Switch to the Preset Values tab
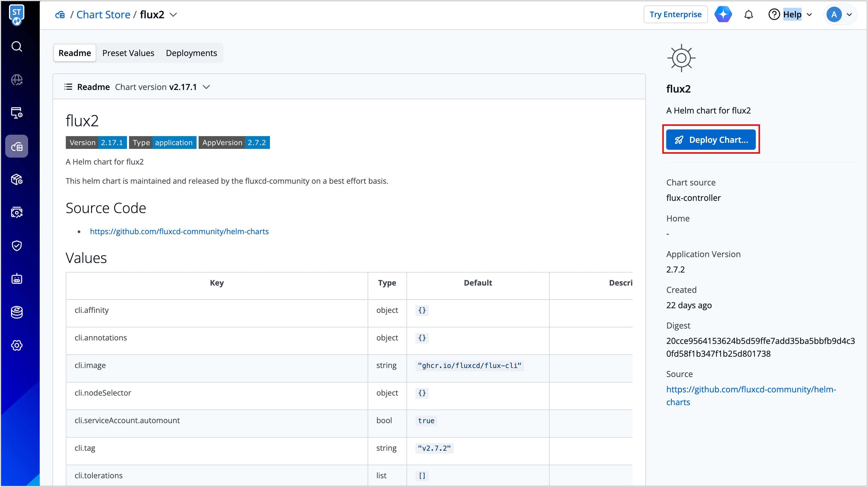Screen dimensions: 868x487 pos(128,53)
